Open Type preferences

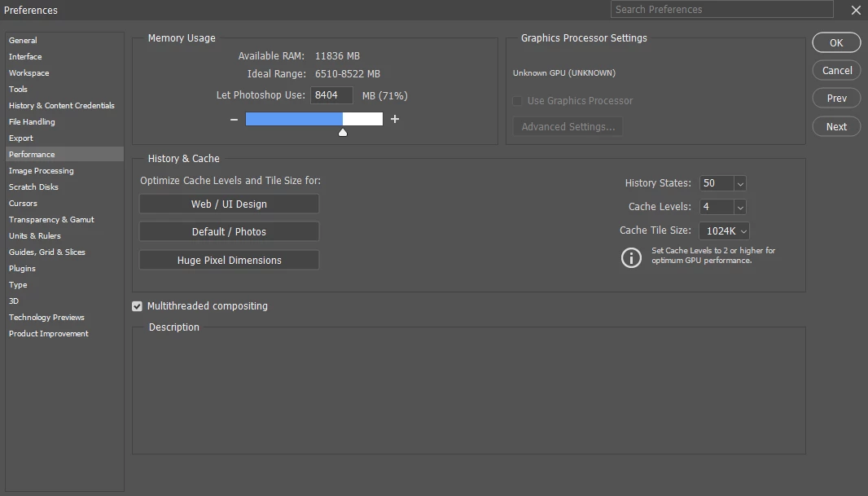64,284
